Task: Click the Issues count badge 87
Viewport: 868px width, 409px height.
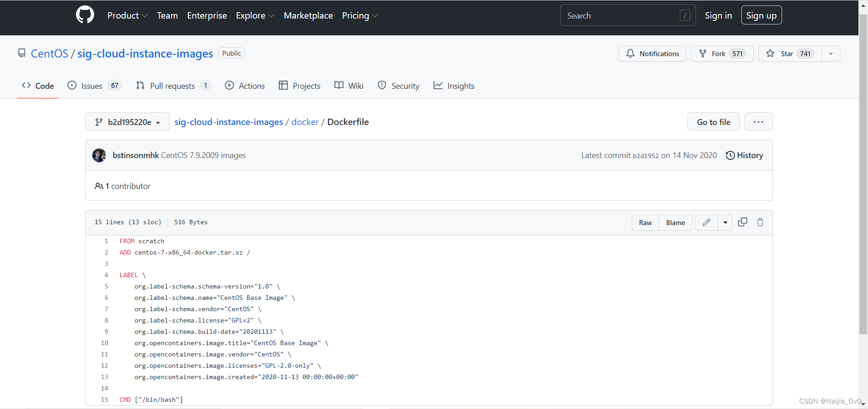Action: tap(114, 86)
